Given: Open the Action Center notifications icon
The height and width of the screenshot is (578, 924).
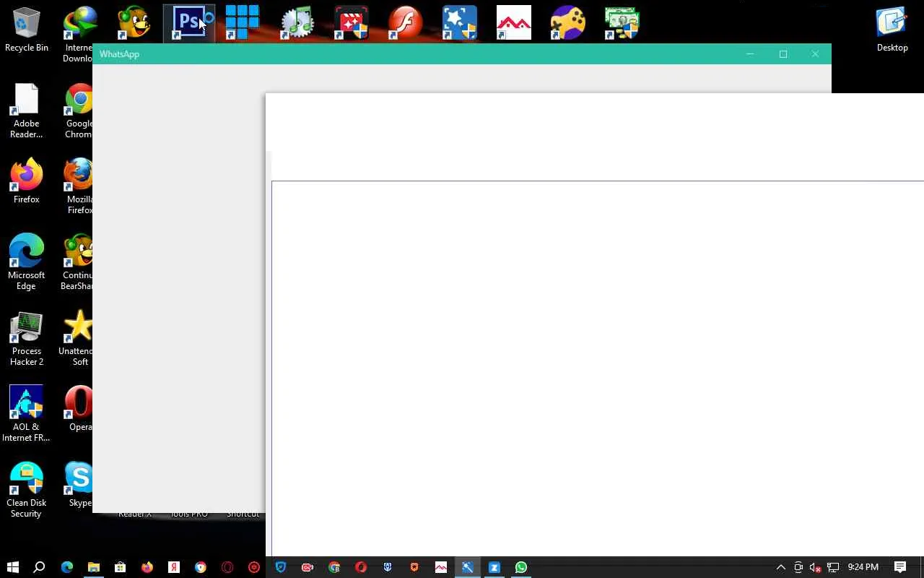Looking at the screenshot, I should pos(900,567).
